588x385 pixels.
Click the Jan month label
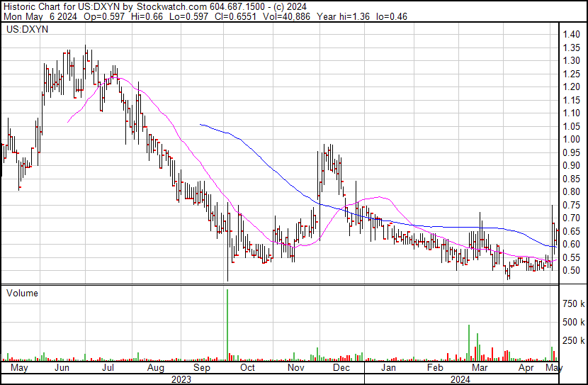coord(388,367)
